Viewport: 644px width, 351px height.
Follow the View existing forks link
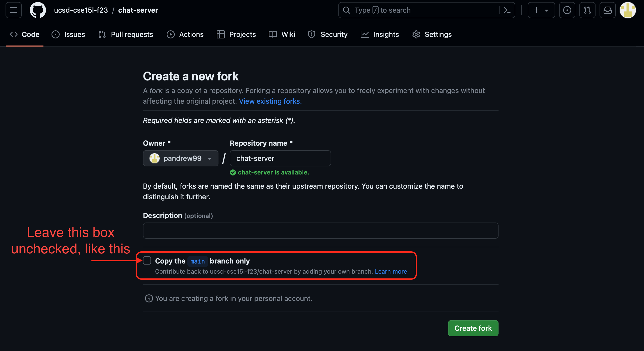270,101
